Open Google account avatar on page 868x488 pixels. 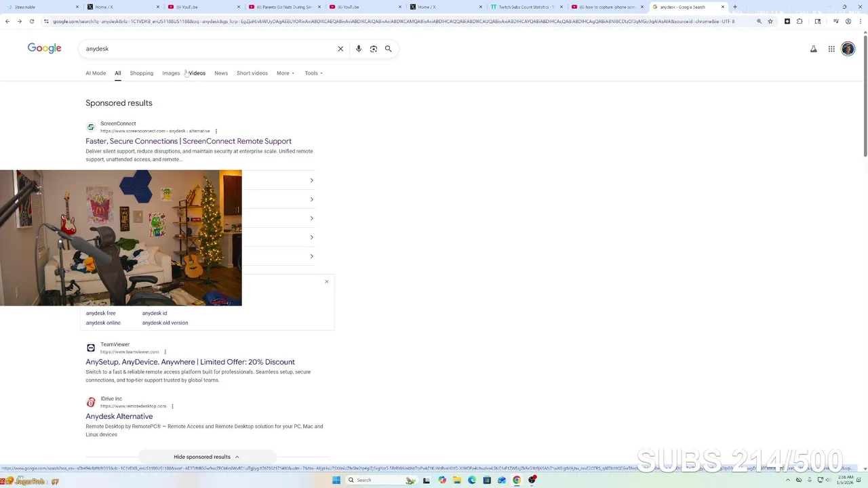[848, 49]
